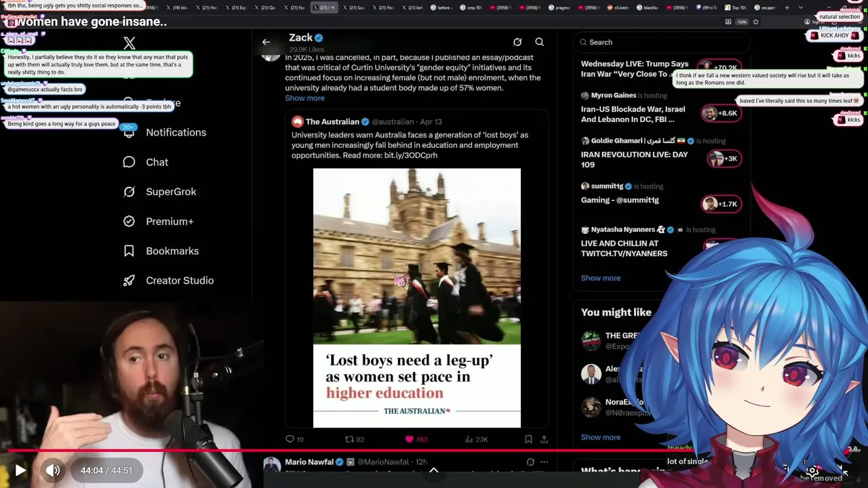
Task: Click the +1.7K listeners badge
Action: pyautogui.click(x=720, y=204)
